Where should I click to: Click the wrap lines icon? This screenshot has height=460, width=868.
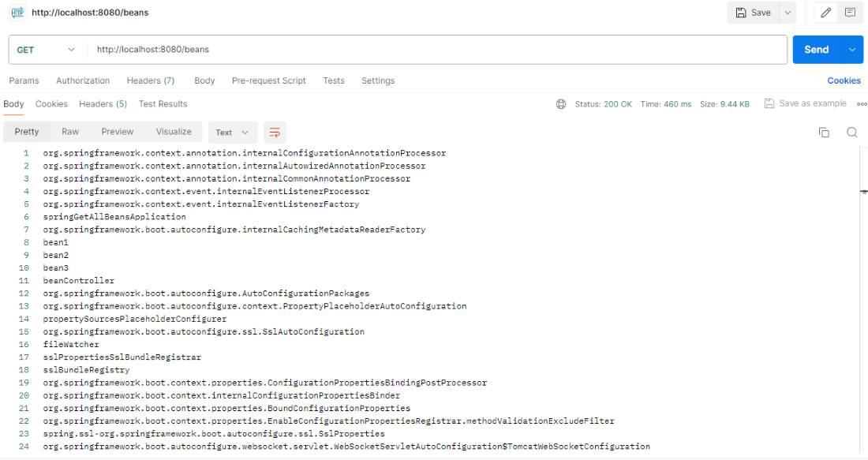[x=274, y=133]
